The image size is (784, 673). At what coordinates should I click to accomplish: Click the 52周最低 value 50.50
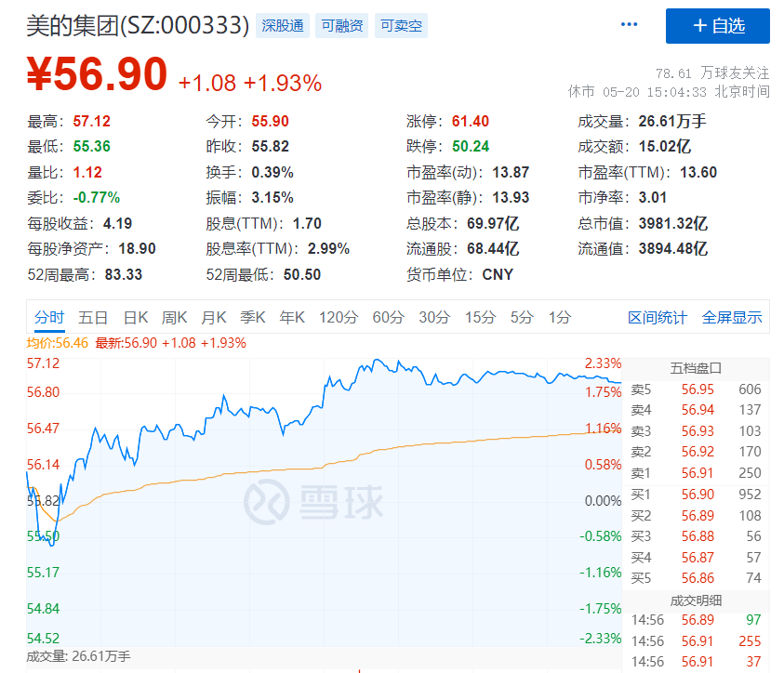302,274
